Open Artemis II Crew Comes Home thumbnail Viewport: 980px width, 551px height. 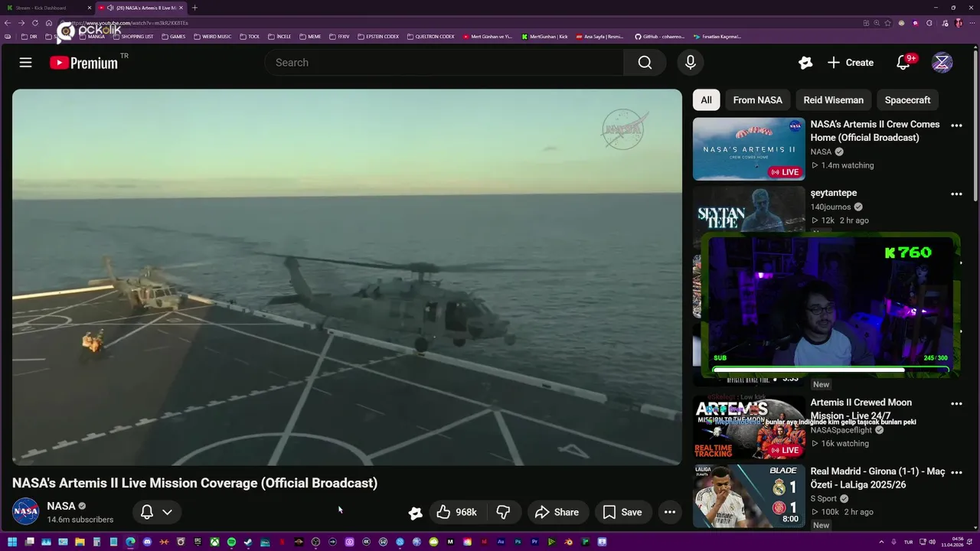coord(749,148)
